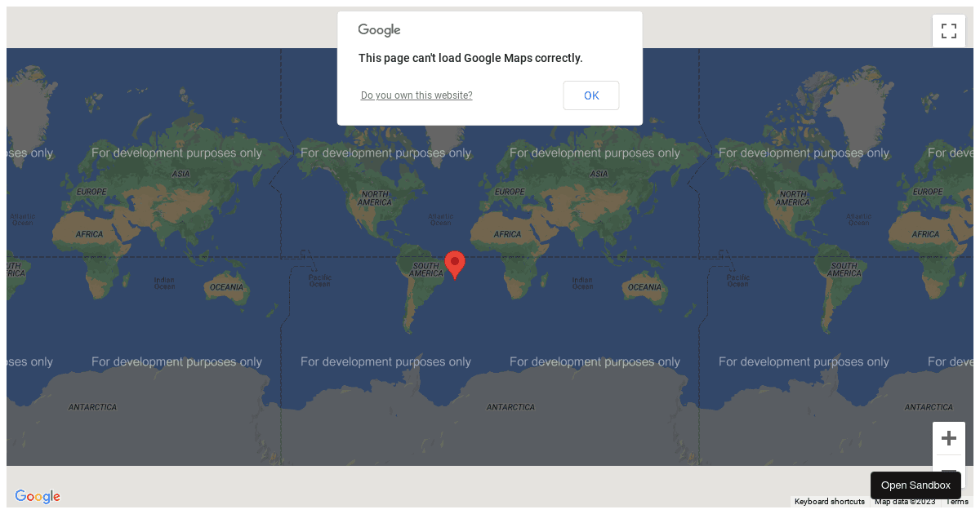Click the fullscreen corners icon top right
The image size is (980, 514).
click(x=949, y=30)
